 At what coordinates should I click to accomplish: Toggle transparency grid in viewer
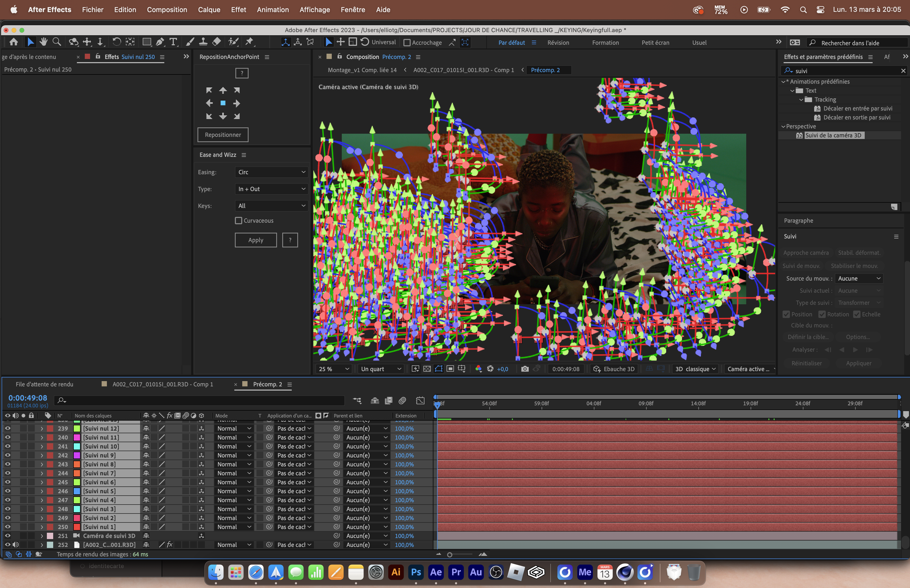click(x=427, y=369)
